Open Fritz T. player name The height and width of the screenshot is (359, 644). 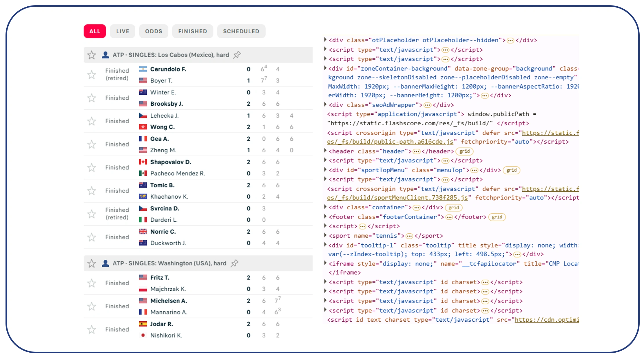coord(160,277)
